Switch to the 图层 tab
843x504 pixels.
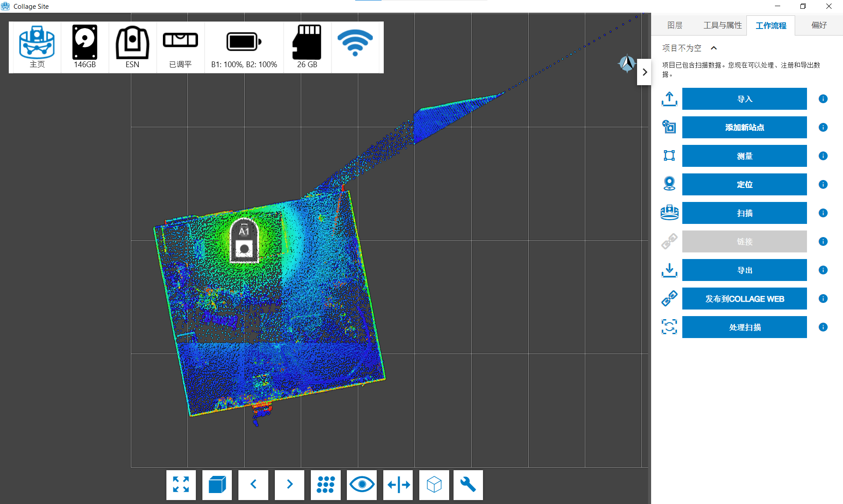674,25
